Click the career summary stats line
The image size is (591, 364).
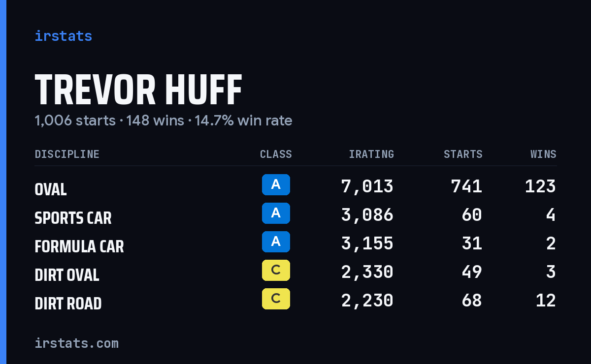coord(164,121)
